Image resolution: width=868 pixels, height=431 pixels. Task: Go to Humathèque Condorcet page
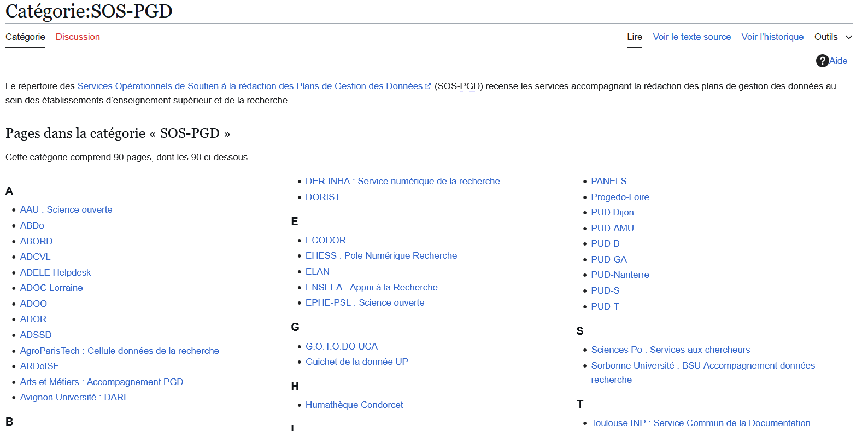click(x=354, y=405)
